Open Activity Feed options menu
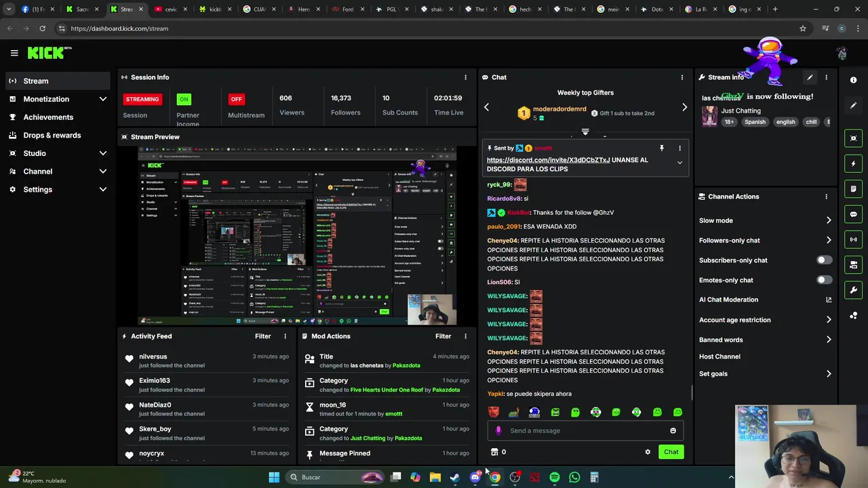Image resolution: width=868 pixels, height=488 pixels. (285, 336)
